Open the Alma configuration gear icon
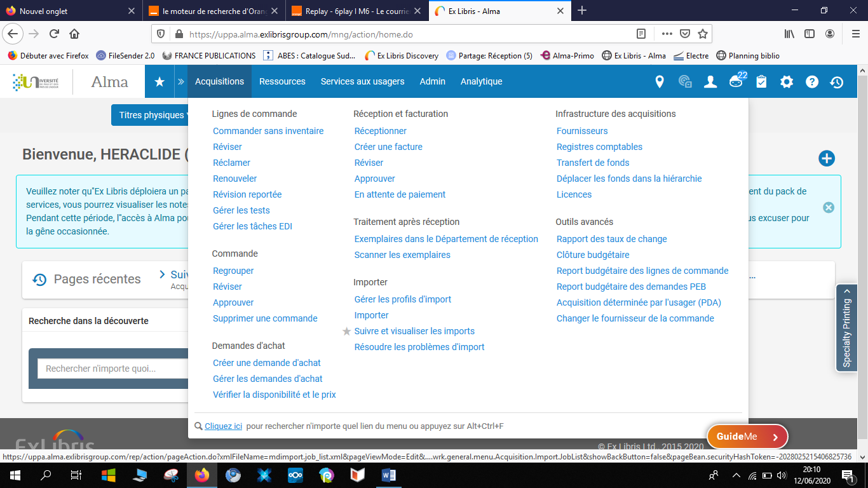This screenshot has width=868, height=488. (x=787, y=81)
